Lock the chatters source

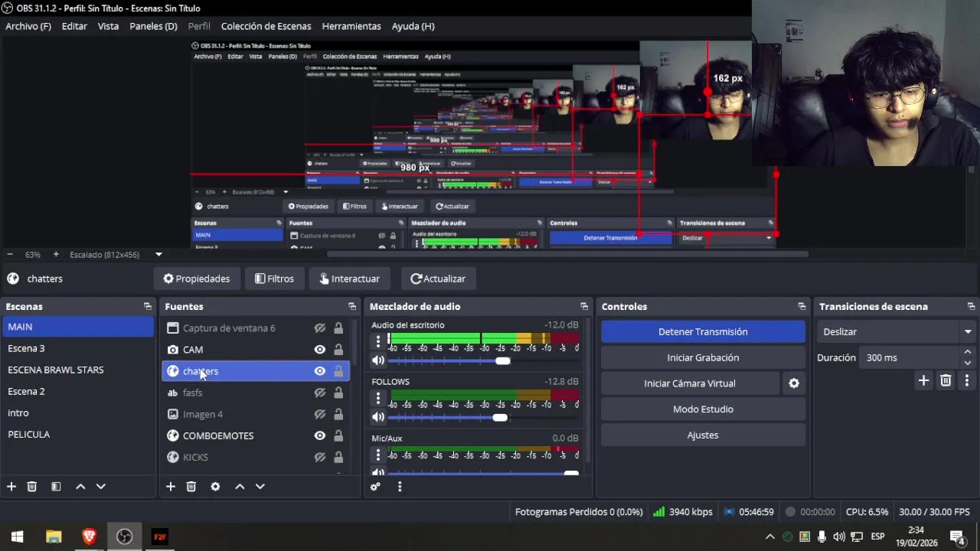(338, 371)
